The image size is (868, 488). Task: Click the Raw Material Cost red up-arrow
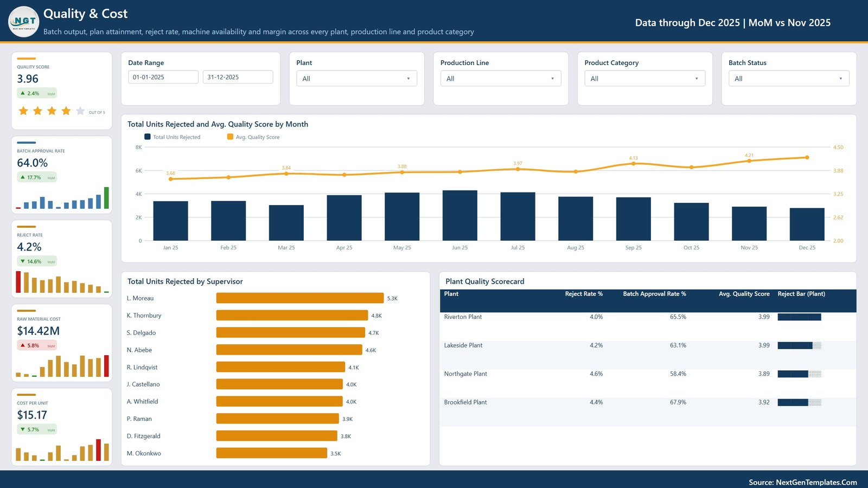point(23,345)
